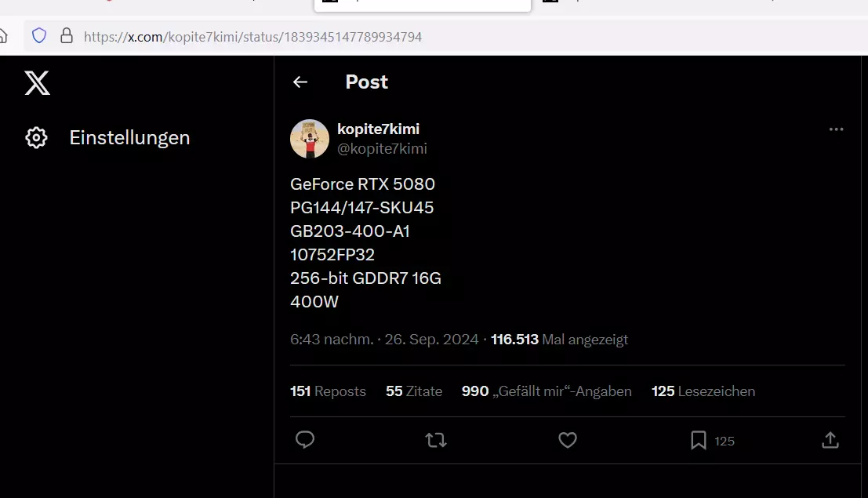This screenshot has width=868, height=498.
Task: Click the browser shield tracking protection icon
Action: [x=39, y=36]
